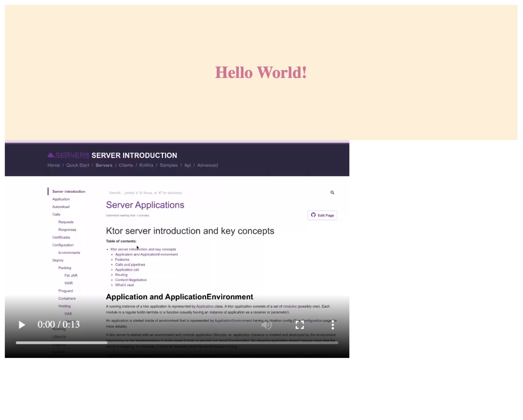Click Home in the video's breadcrumb nav

tap(54, 165)
